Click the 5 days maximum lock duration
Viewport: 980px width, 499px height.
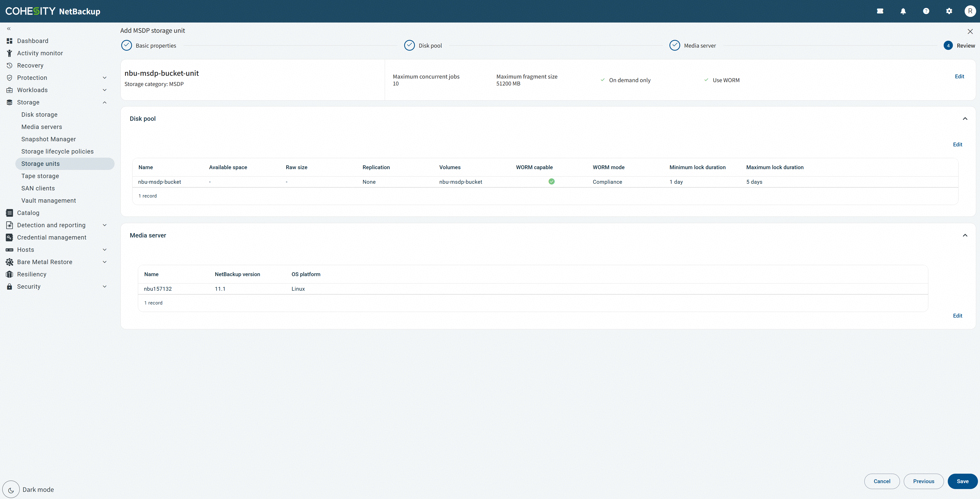click(x=754, y=182)
